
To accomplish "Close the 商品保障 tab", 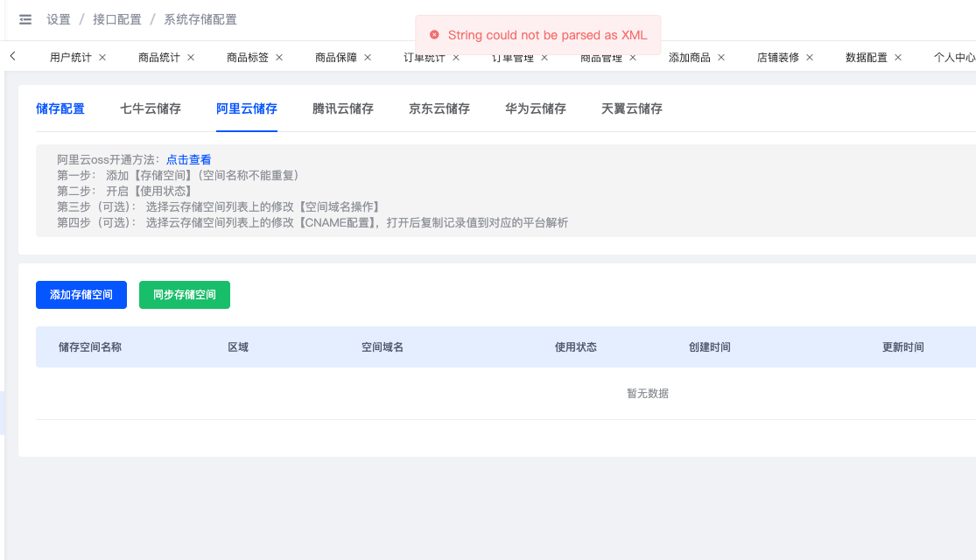I will [x=368, y=57].
